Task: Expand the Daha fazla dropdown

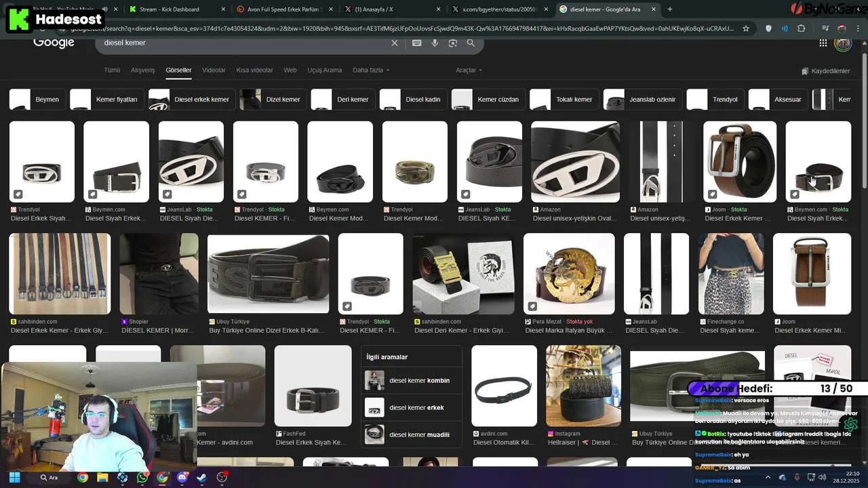Action: 371,70
